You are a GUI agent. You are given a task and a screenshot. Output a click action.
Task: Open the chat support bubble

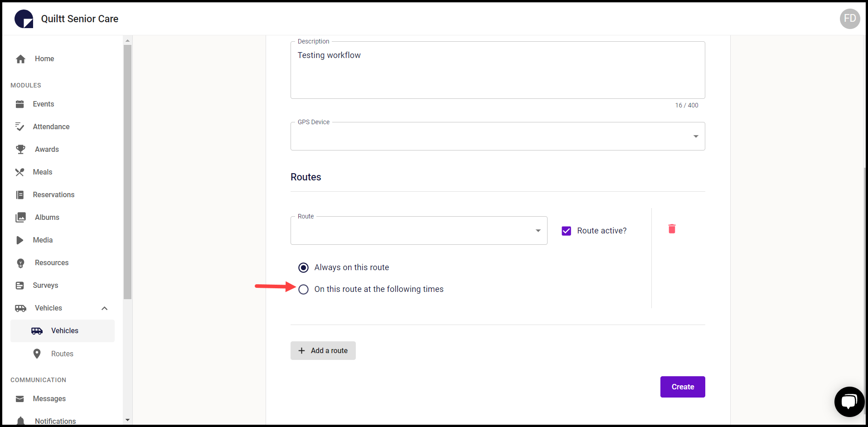pyautogui.click(x=849, y=402)
